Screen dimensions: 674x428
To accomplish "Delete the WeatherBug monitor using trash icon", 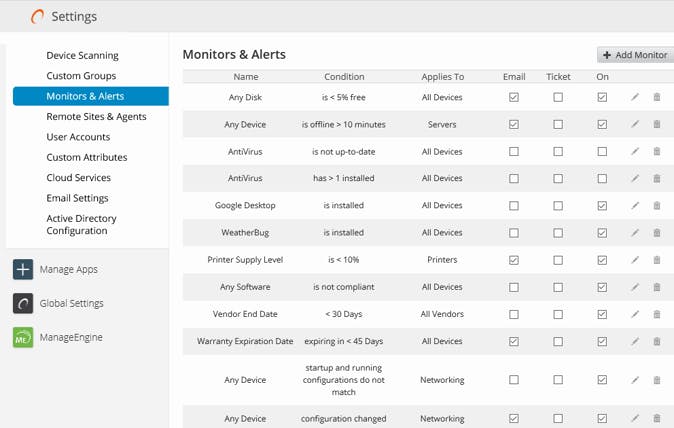I will point(657,233).
